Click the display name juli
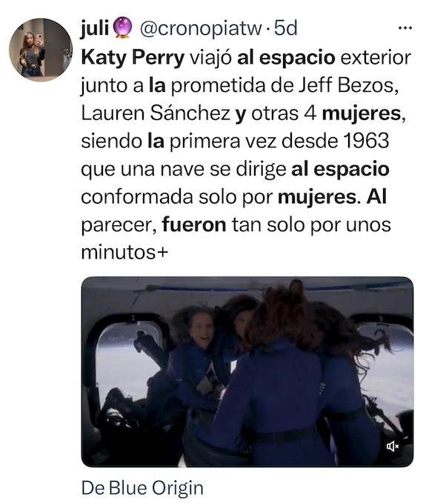The height and width of the screenshot is (504, 423). (95, 28)
